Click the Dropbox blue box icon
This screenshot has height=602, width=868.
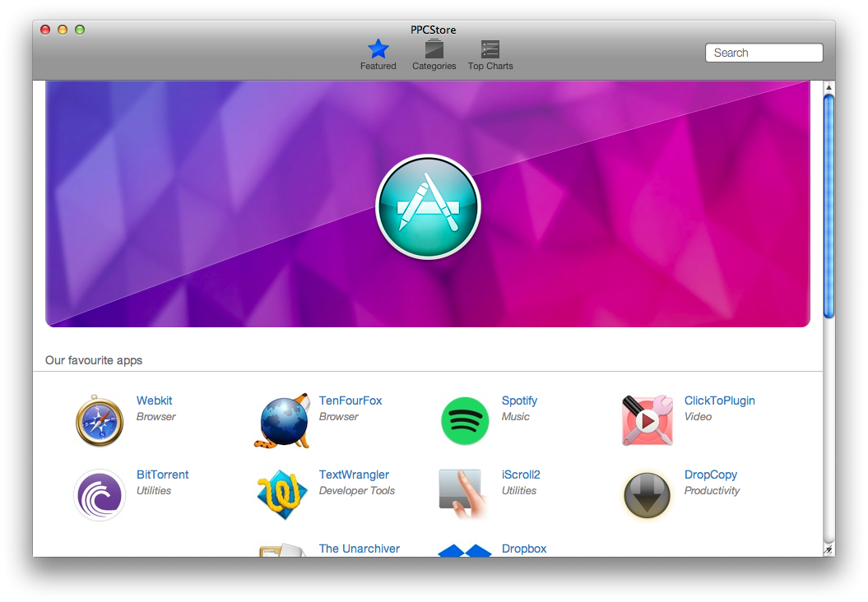pos(465,550)
